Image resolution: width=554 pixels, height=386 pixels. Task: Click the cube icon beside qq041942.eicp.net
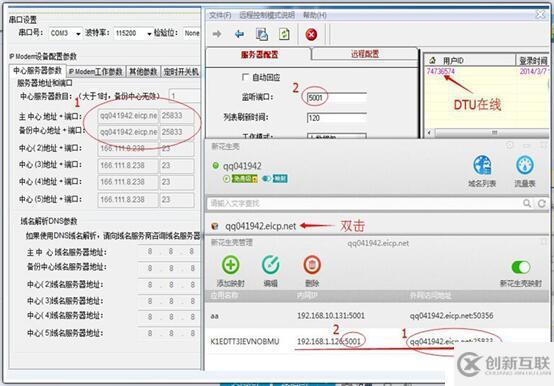click(214, 226)
